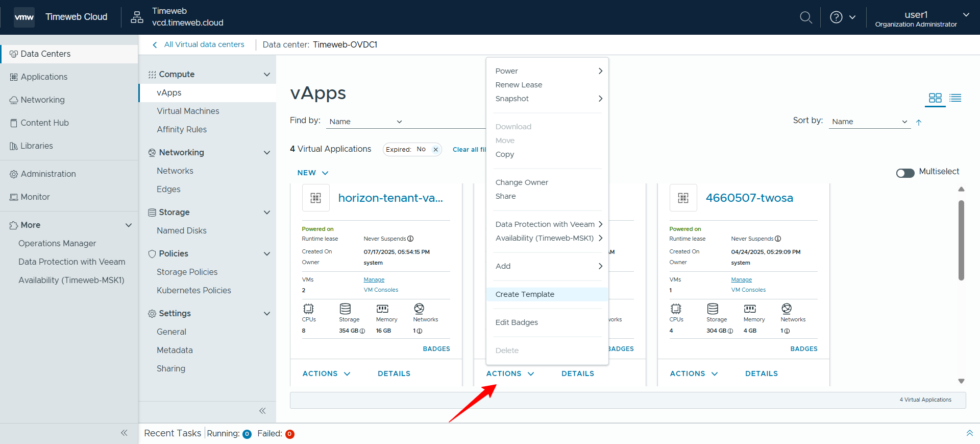980x444 pixels.
Task: Click the Clear all filters link
Action: coord(469,150)
